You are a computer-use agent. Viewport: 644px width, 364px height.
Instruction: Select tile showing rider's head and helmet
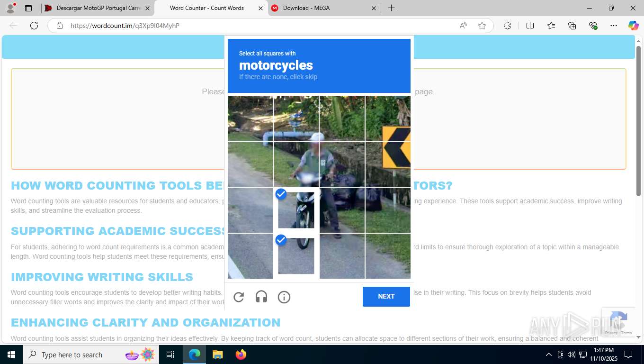pos(296,118)
